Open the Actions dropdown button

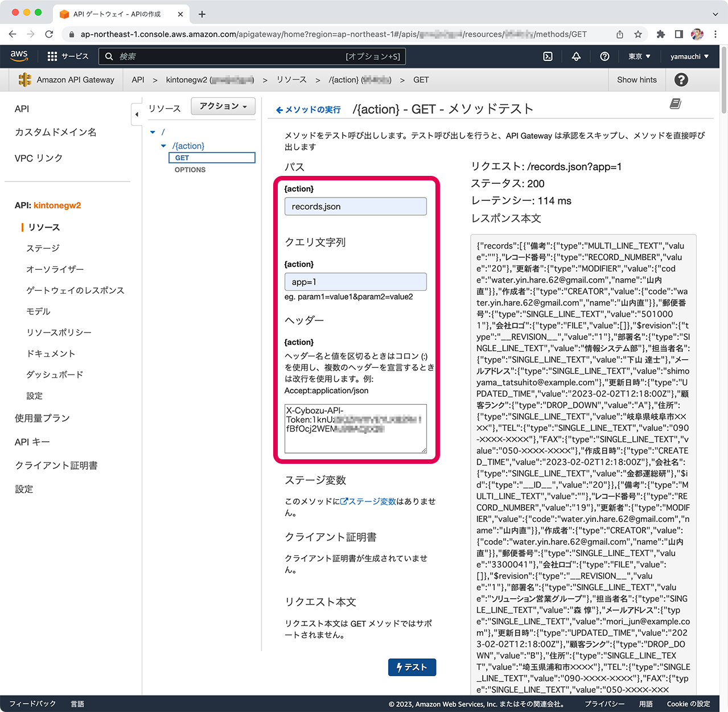(223, 106)
